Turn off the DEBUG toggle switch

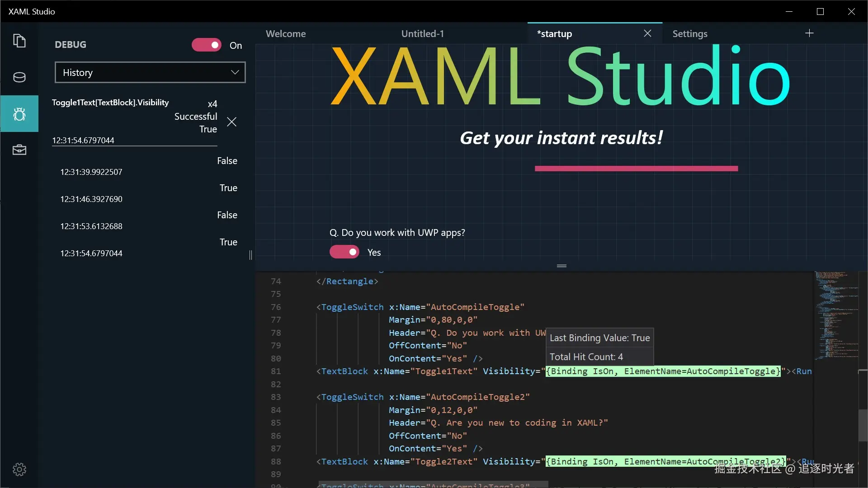[x=207, y=45]
